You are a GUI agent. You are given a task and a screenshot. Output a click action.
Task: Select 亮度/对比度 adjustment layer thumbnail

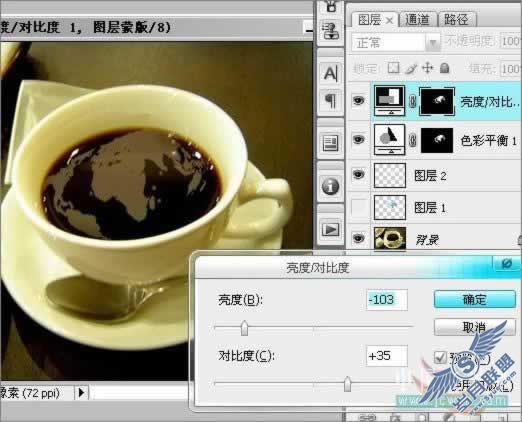click(390, 101)
